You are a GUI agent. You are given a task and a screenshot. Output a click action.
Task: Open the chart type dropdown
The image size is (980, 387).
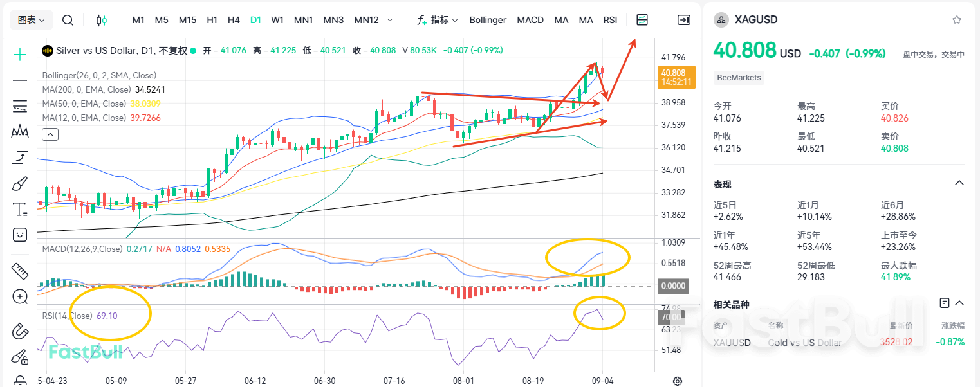tap(31, 20)
